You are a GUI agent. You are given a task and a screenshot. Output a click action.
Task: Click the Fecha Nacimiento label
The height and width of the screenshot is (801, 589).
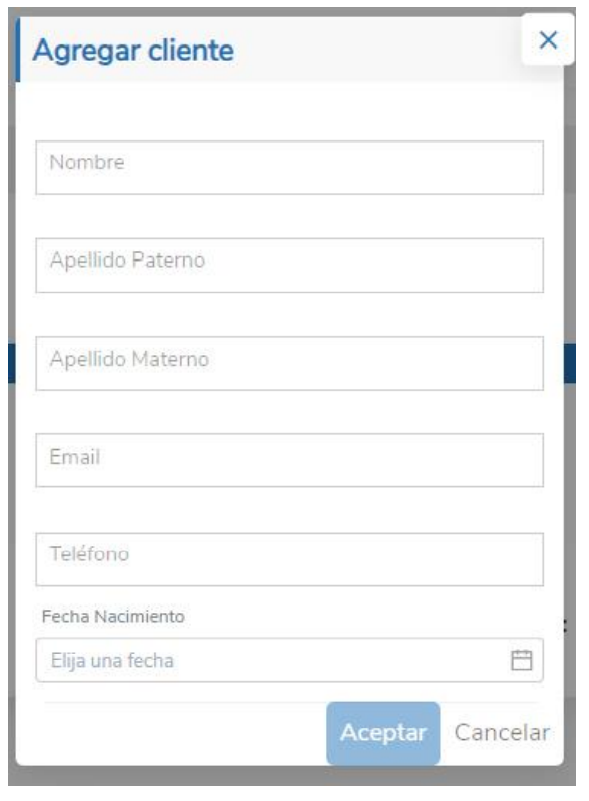click(113, 617)
